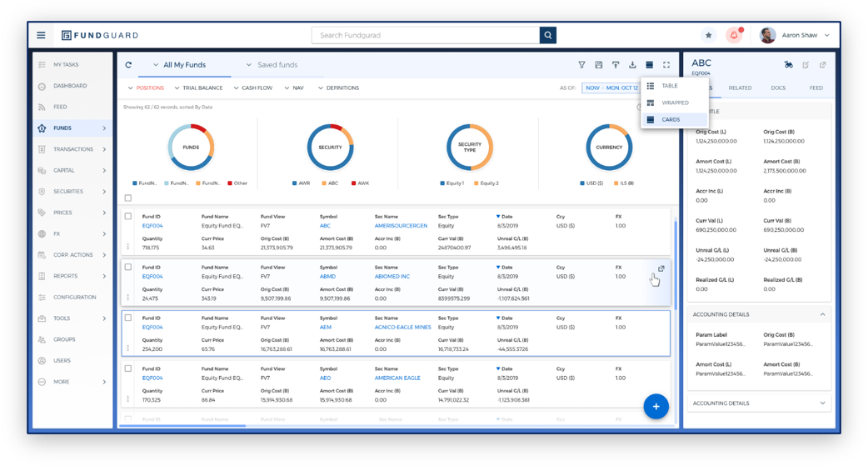This screenshot has width=868, height=466.
Task: Select the ABMD card checkbox
Action: tap(128, 267)
